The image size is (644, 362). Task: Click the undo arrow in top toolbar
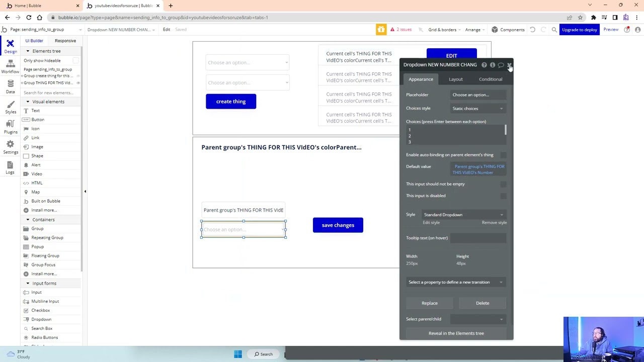pyautogui.click(x=532, y=30)
